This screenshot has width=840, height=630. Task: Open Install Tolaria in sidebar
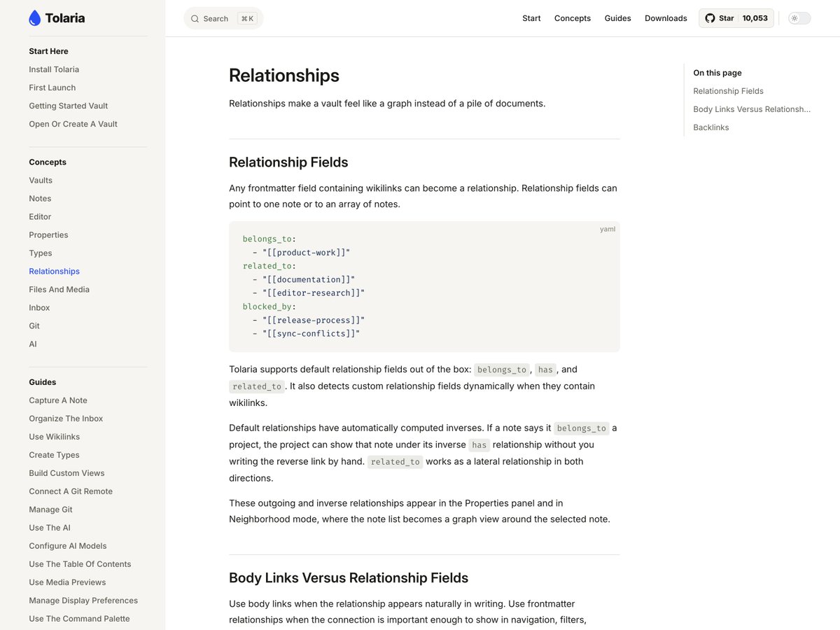tap(54, 69)
